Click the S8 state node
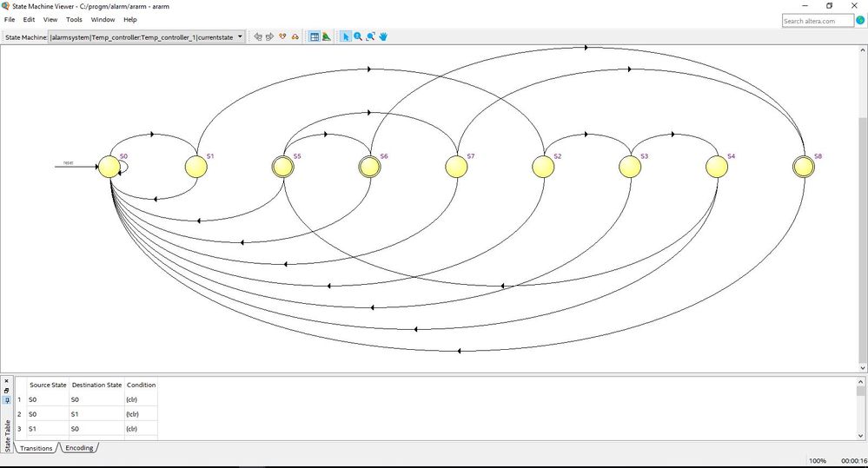Screen dimensions: 868x468 point(803,167)
